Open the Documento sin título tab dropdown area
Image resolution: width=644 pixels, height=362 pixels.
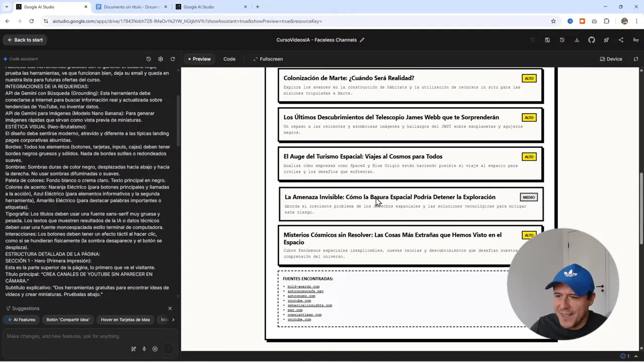pos(130,7)
